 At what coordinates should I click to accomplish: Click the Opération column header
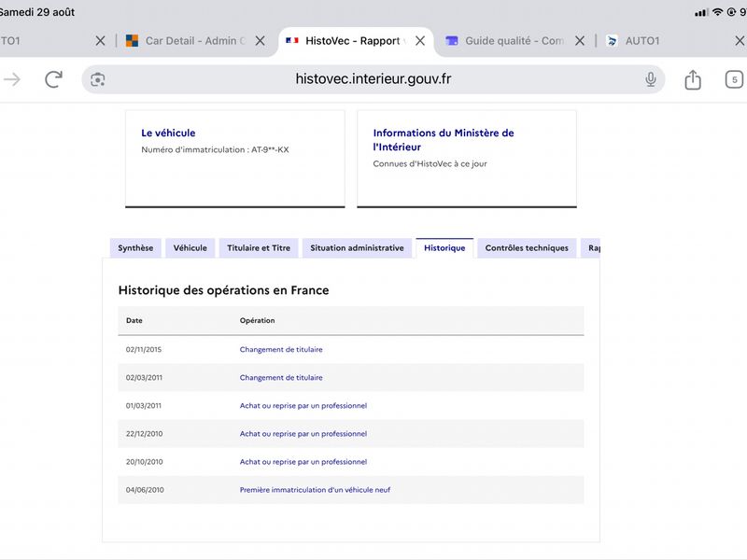(x=258, y=320)
